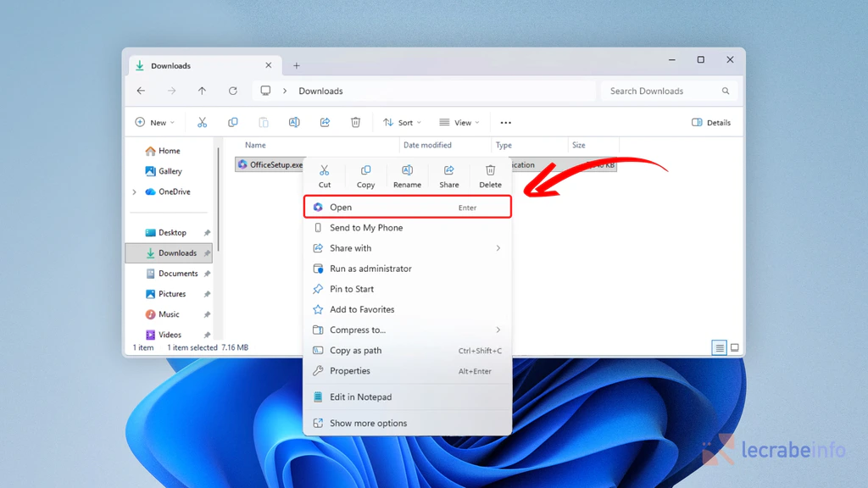
Task: Cut the file using the context menu icon
Action: point(325,175)
